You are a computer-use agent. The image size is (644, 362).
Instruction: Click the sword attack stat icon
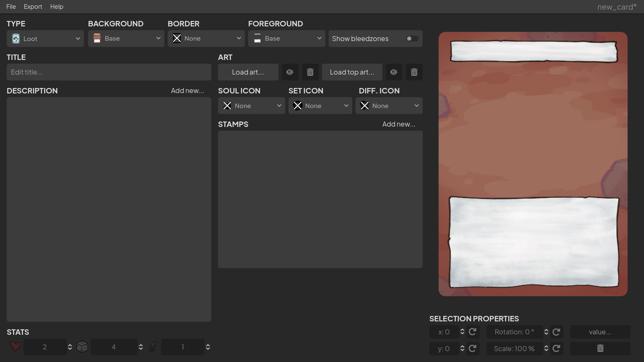click(153, 346)
